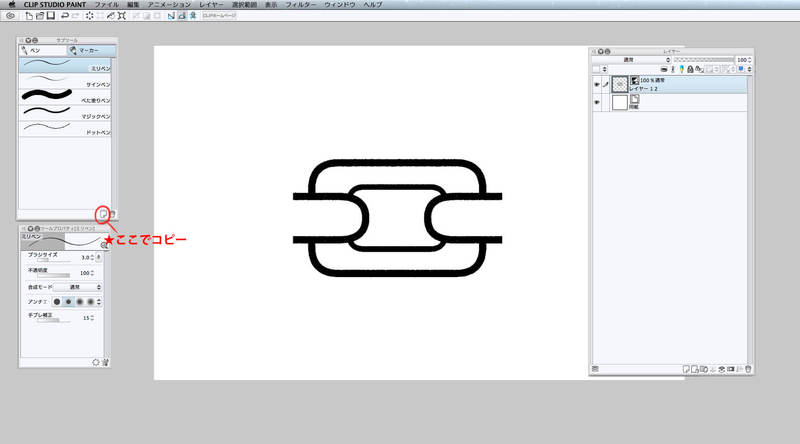
Task: Open the 合成モード dropdown in tool property
Action: click(78, 287)
